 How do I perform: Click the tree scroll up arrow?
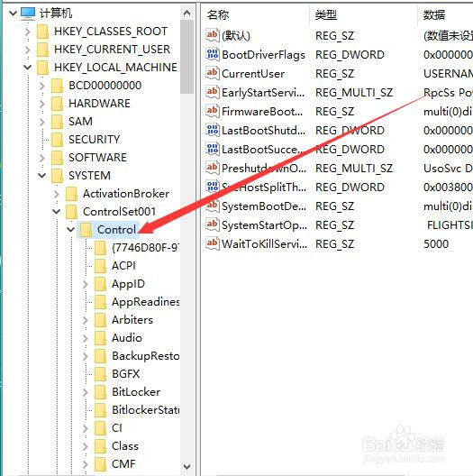186,13
